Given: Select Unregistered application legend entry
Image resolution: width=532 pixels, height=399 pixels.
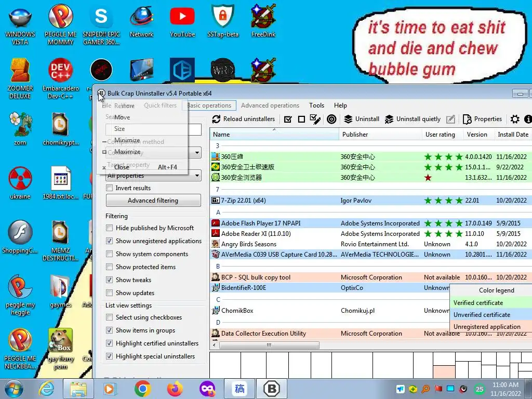Looking at the screenshot, I should pyautogui.click(x=491, y=327).
